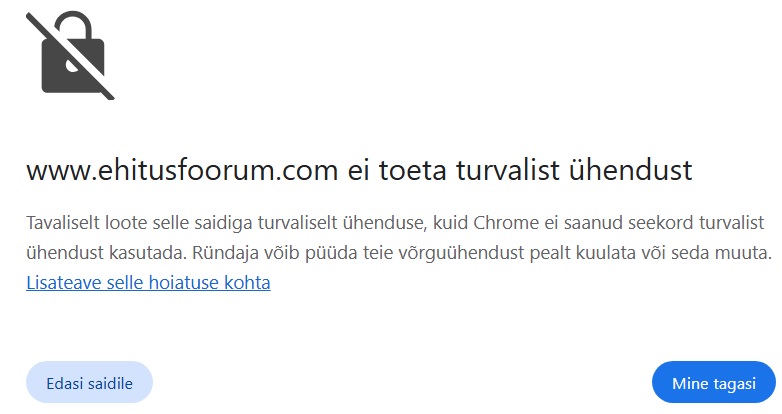782x414 pixels.
Task: Click the word 'hoiatuse' in the help link
Action: click(187, 282)
